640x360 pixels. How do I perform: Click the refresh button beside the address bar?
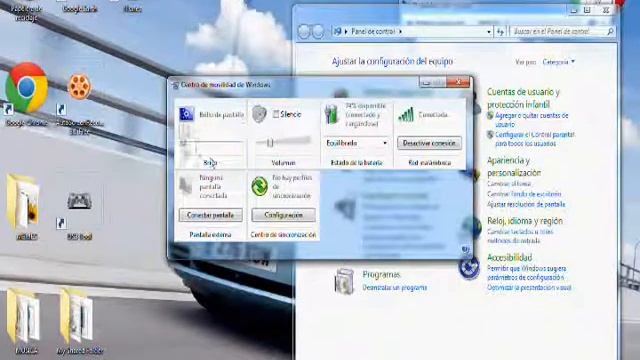coord(500,31)
